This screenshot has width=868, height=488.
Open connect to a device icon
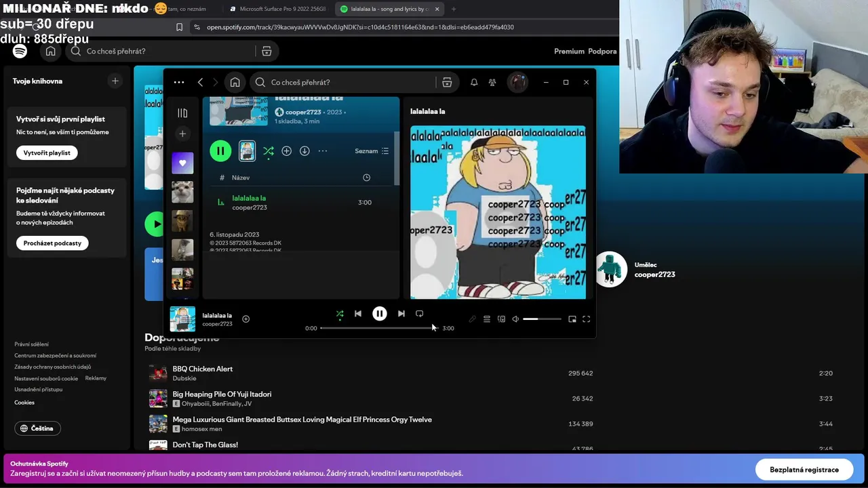[501, 319]
